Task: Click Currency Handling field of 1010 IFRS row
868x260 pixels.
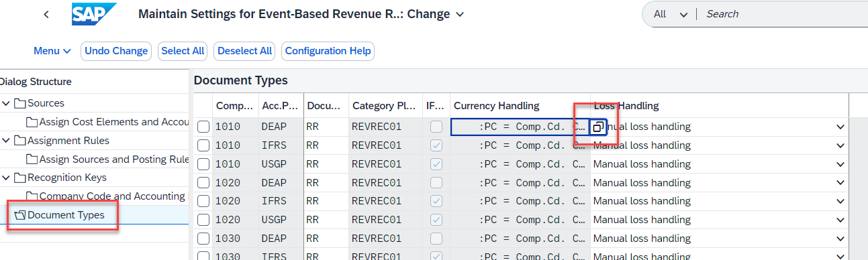Action: pos(520,145)
